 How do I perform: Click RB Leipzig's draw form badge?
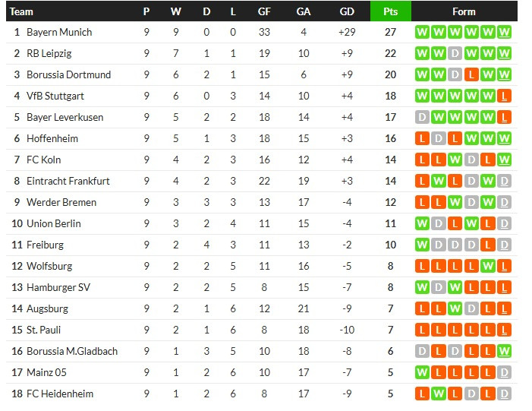tap(455, 53)
